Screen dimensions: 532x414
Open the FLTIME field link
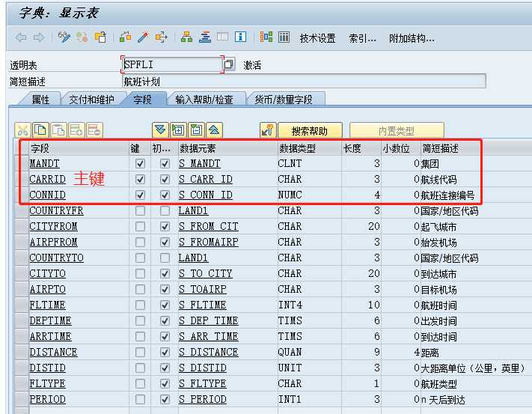point(47,305)
